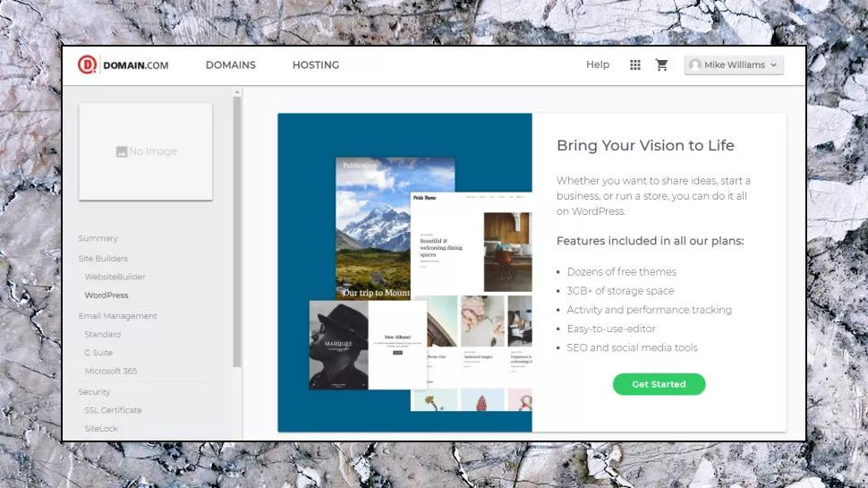Open WebsiteBuilder in sidebar
This screenshot has height=488, width=868.
[115, 277]
